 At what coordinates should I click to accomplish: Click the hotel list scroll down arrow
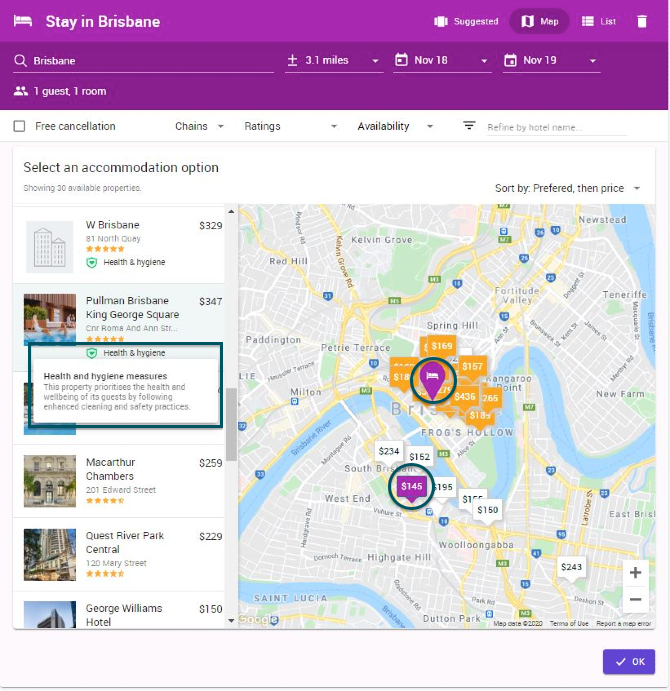[231, 620]
